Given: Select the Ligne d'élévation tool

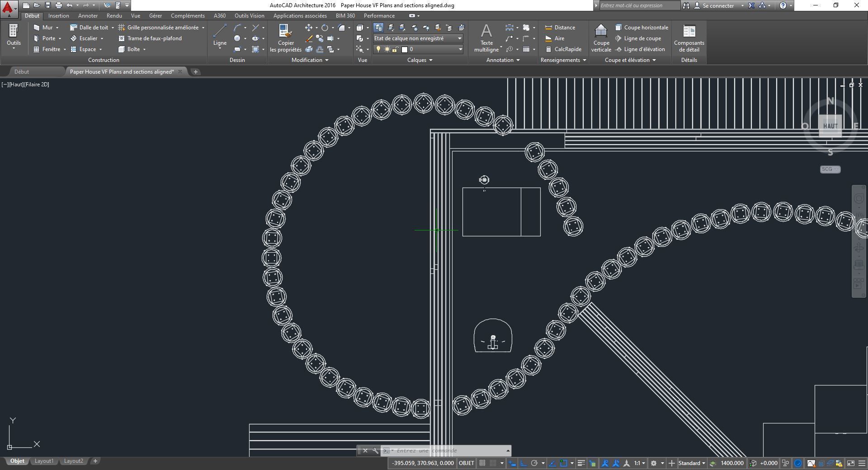Looking at the screenshot, I should click(x=640, y=49).
